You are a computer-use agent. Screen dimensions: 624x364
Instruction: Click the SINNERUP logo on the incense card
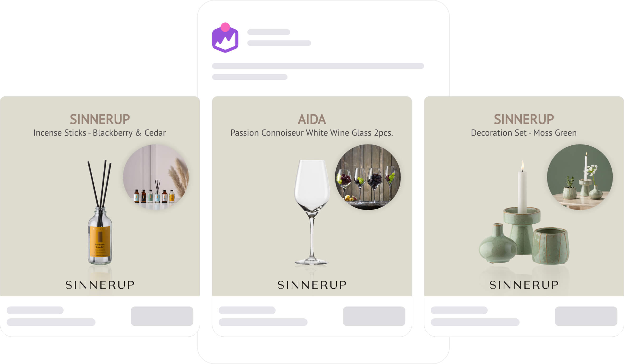100,285
